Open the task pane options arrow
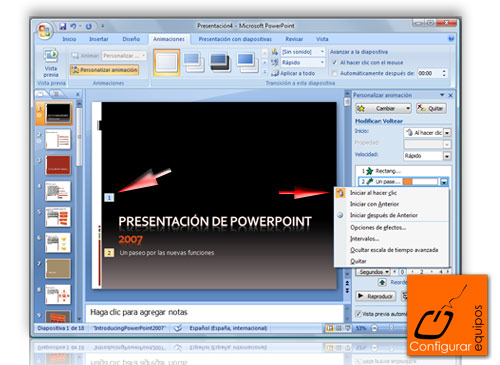The width and height of the screenshot is (500, 365). coord(442,95)
